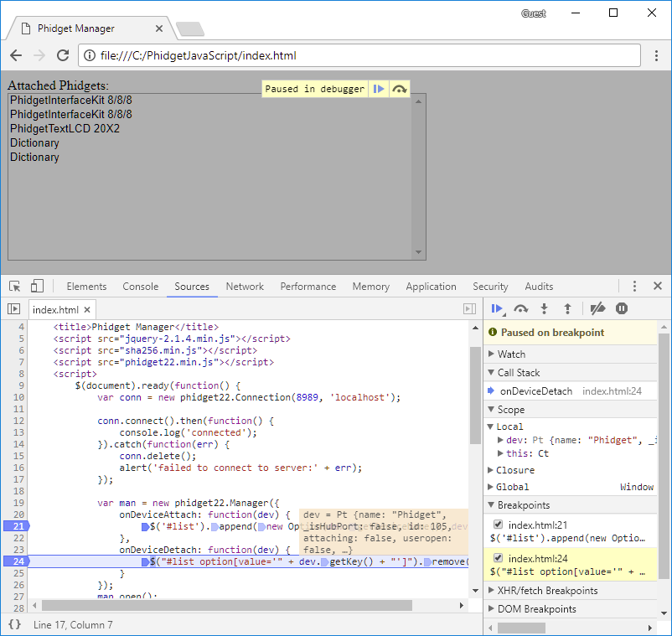Open the Chrome menu
The image size is (672, 636).
pyautogui.click(x=656, y=55)
